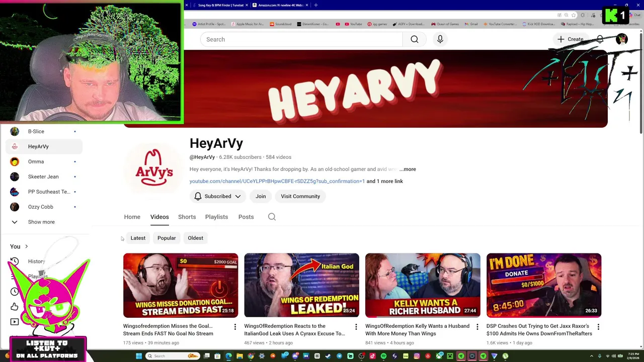Viewport: 644px width, 362px height.
Task: Switch to Song Key & BPM Finder browser tab
Action: tap(220, 5)
